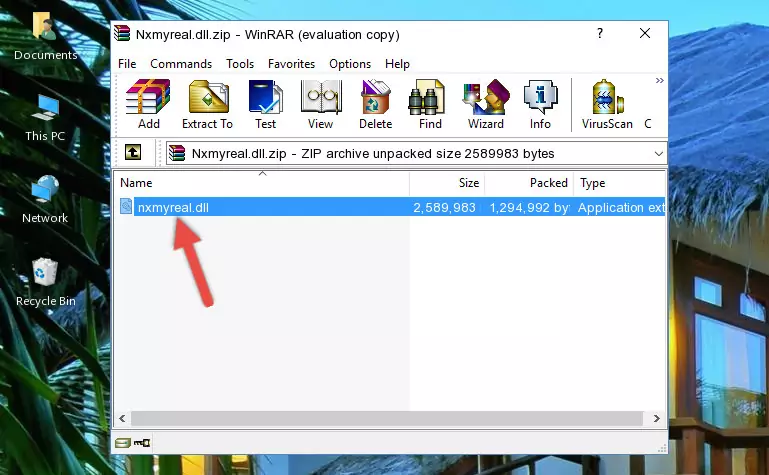Open the Tools menu
The width and height of the screenshot is (769, 475).
click(x=240, y=64)
